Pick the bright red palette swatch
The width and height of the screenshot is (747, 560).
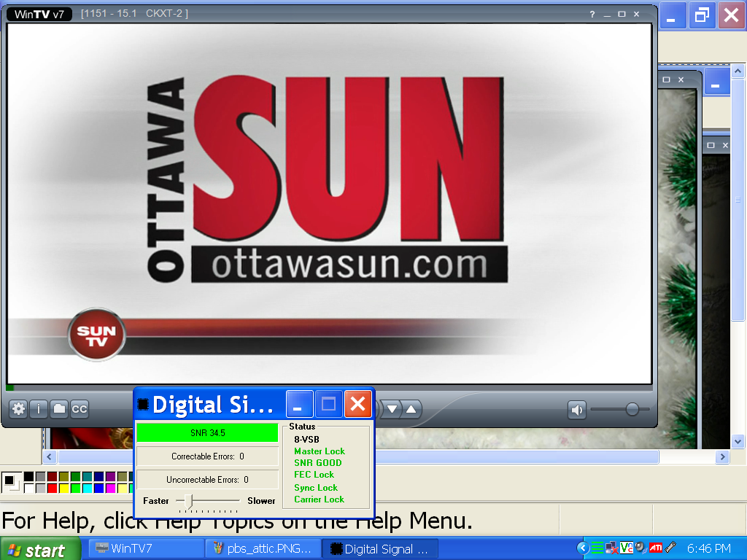click(x=53, y=488)
